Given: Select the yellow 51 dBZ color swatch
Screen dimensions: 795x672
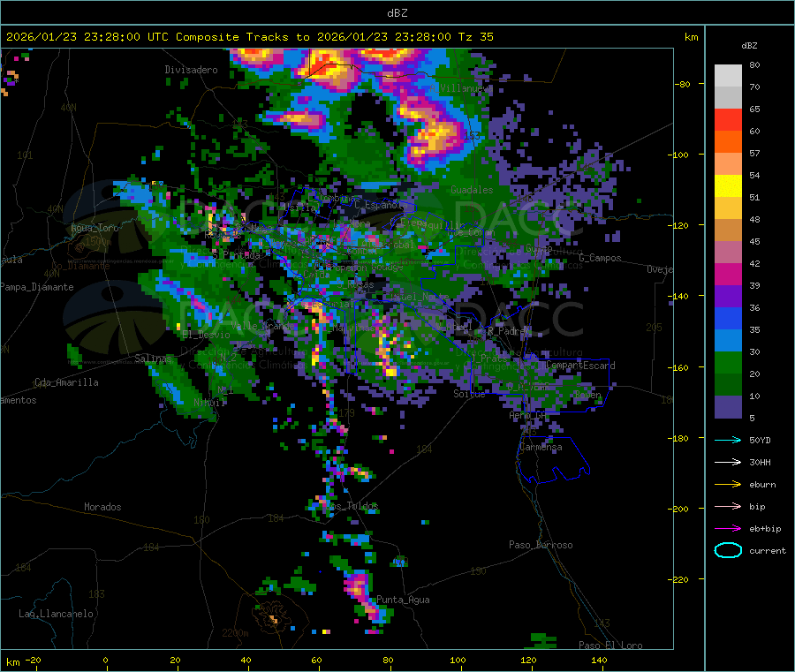Looking at the screenshot, I should [728, 186].
